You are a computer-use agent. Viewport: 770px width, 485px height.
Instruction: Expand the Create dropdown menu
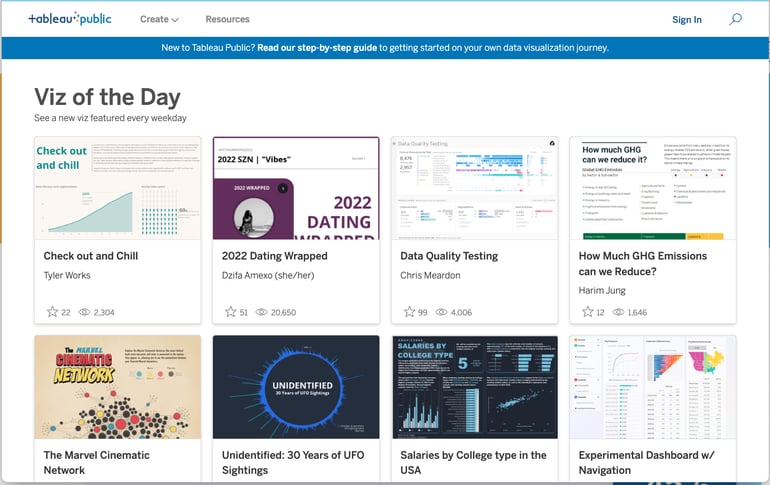(159, 19)
